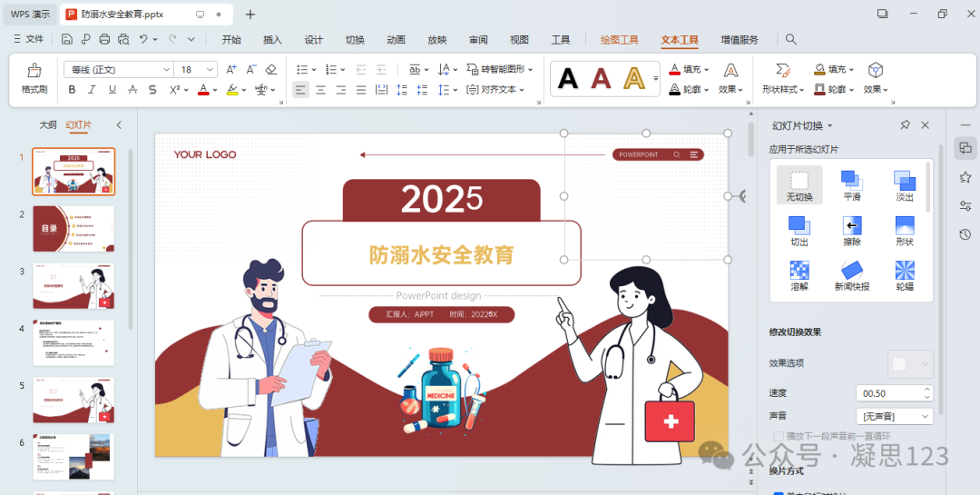The height and width of the screenshot is (495, 980).
Task: Click the yellow highlight color button
Action: pos(232,90)
